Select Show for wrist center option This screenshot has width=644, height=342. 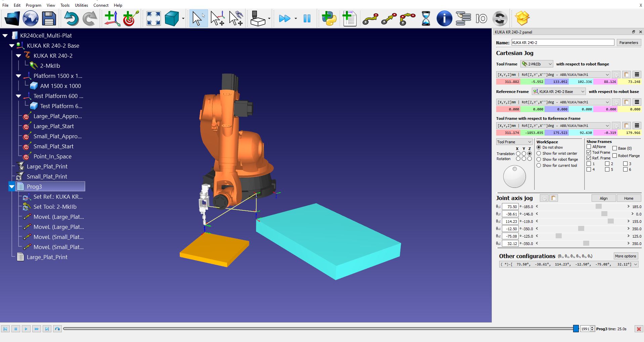(x=539, y=153)
